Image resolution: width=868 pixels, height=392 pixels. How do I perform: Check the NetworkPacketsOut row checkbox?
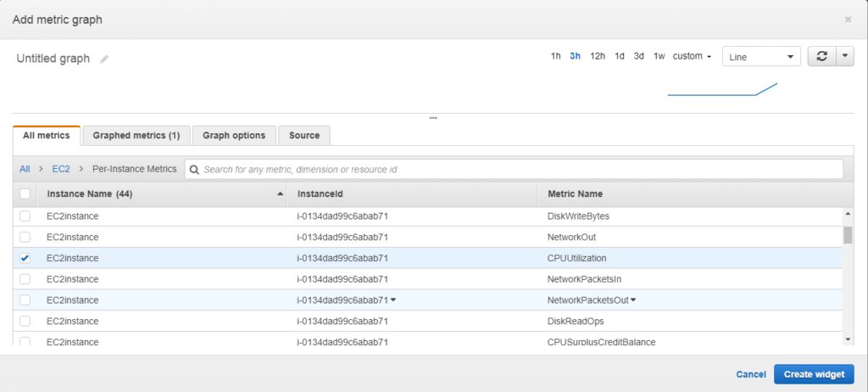[25, 300]
